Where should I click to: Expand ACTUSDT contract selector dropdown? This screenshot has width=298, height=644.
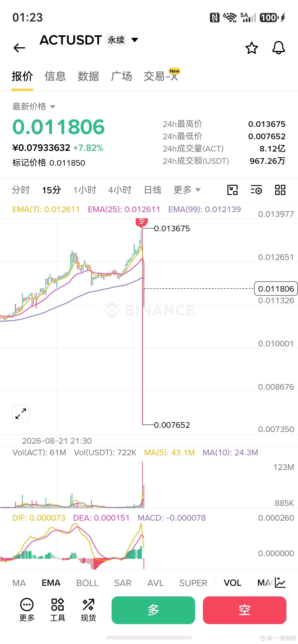[135, 40]
